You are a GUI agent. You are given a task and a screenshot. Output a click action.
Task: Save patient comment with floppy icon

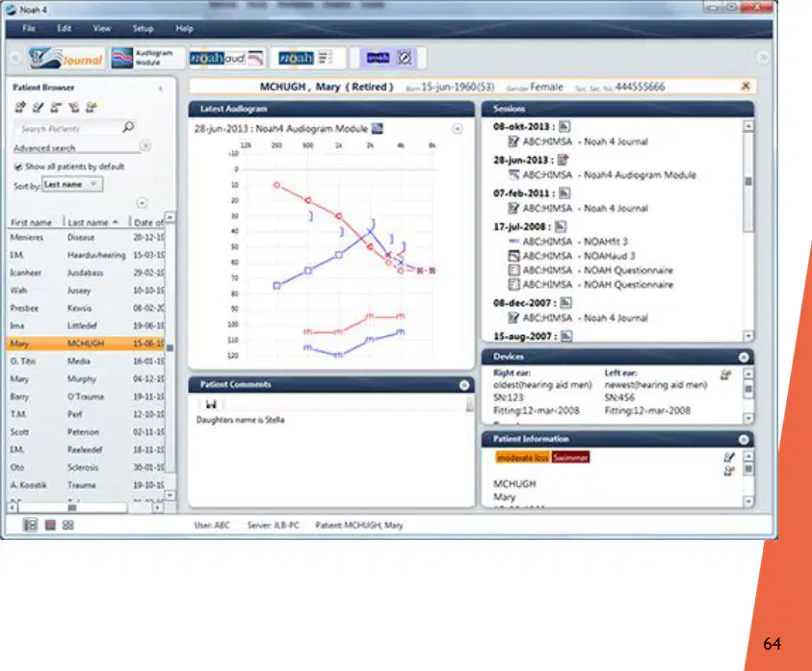211,403
